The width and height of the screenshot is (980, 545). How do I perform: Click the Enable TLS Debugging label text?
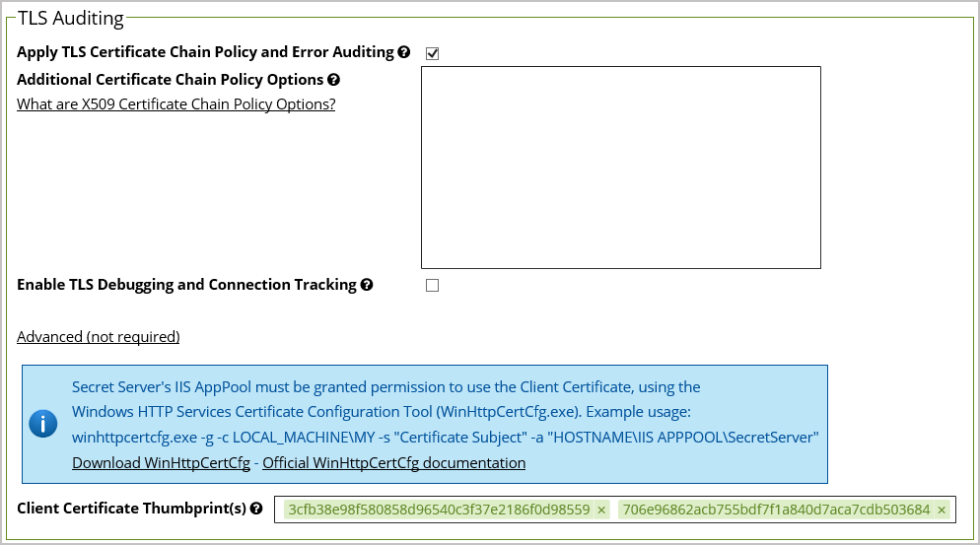[186, 285]
